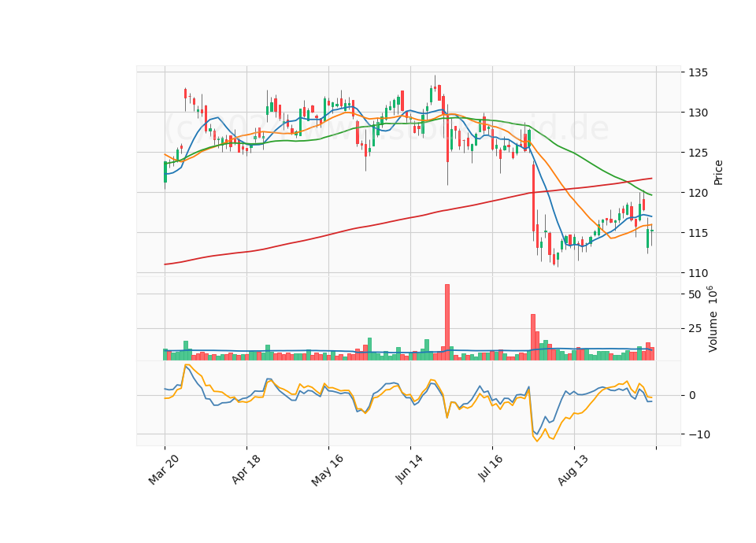The height and width of the screenshot is (543, 756).
Task: Click the 130 price tick label
Action: click(x=699, y=113)
